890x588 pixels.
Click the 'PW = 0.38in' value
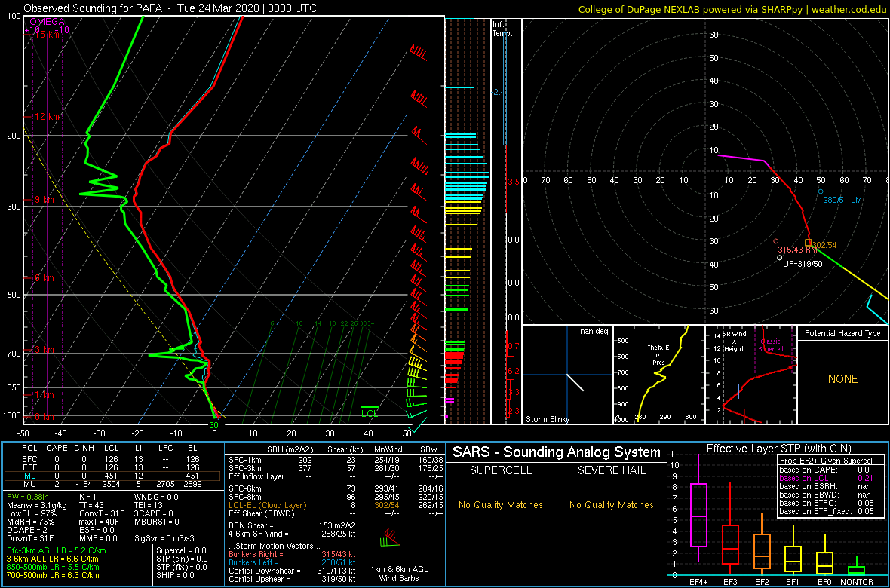[x=29, y=496]
